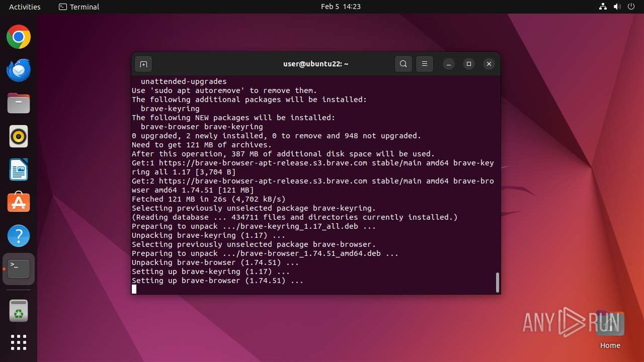Click the 'brave-browser brave-keyring' package list line
Image resolution: width=644 pixels, height=362 pixels.
pyautogui.click(x=202, y=127)
